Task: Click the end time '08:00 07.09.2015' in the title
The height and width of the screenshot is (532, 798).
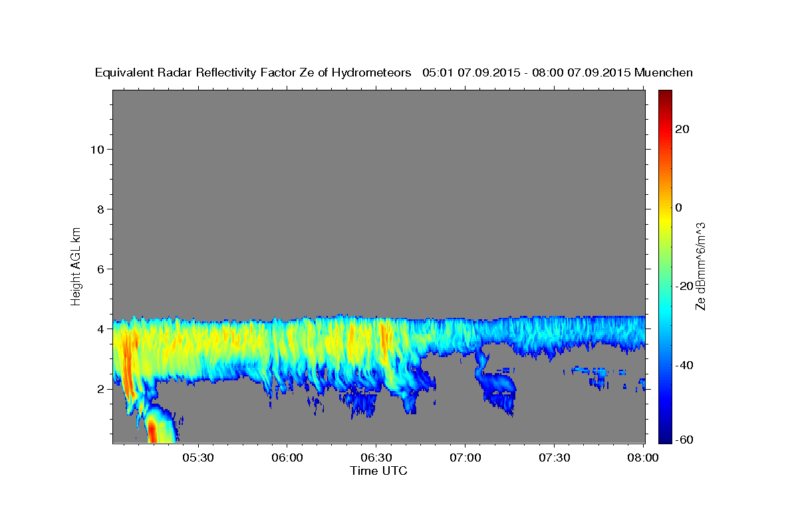Action: pos(580,72)
